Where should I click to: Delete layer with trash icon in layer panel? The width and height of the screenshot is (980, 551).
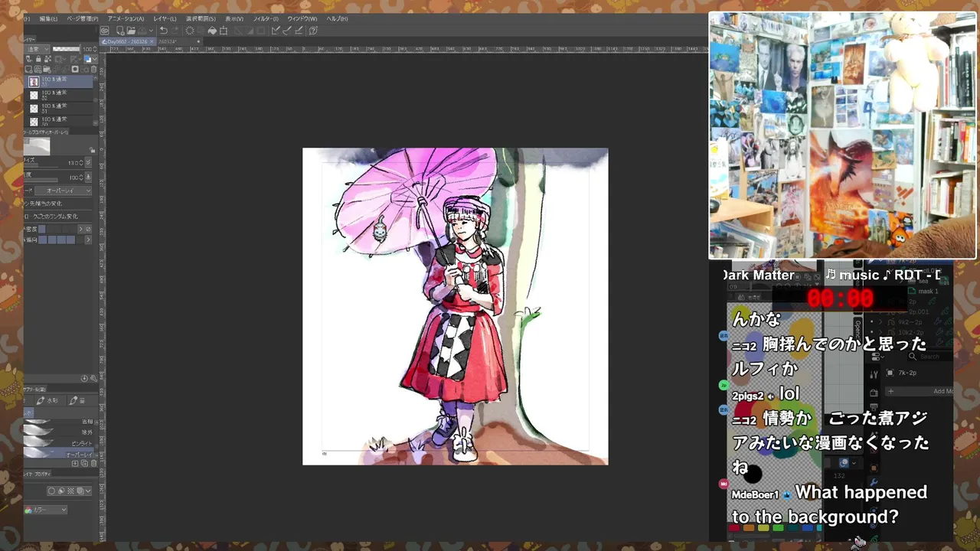click(94, 69)
